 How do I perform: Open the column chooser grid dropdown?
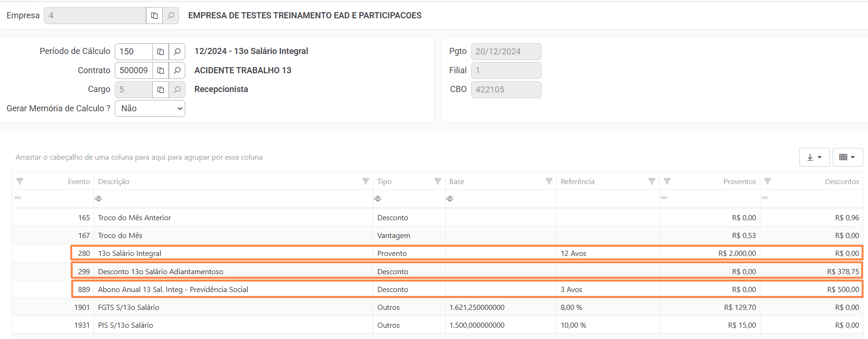[x=847, y=157]
